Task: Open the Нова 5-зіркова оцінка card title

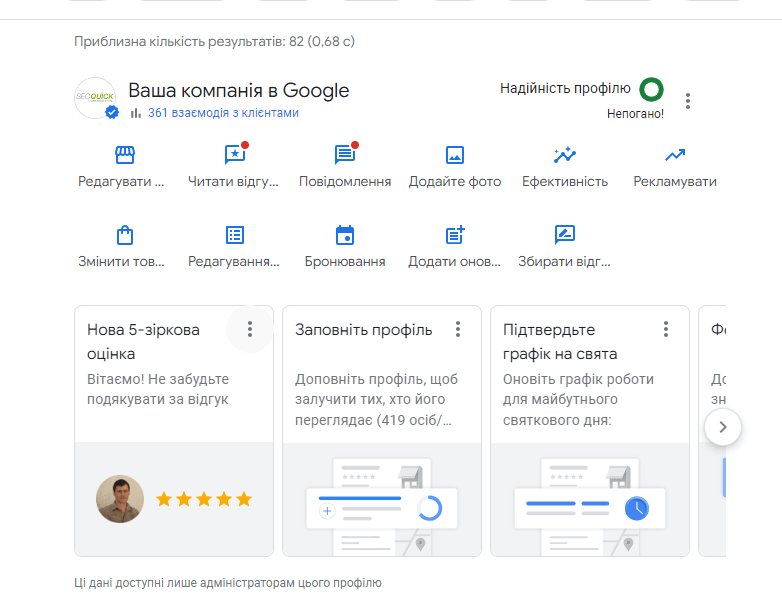Action: [143, 342]
